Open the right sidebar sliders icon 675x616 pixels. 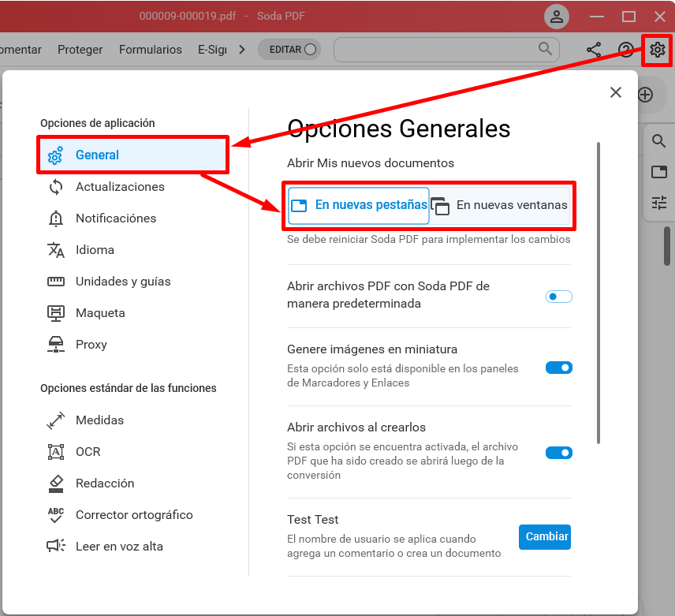point(658,203)
